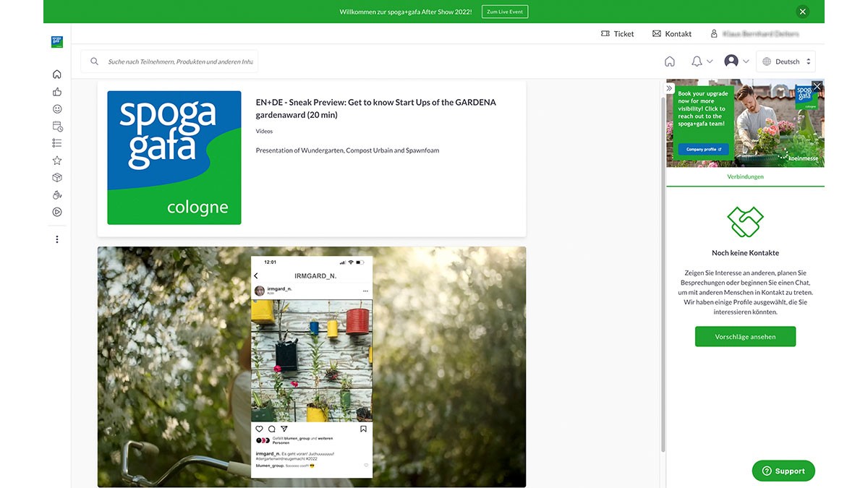
Task: Click the magnifier search icon
Action: [x=94, y=61]
